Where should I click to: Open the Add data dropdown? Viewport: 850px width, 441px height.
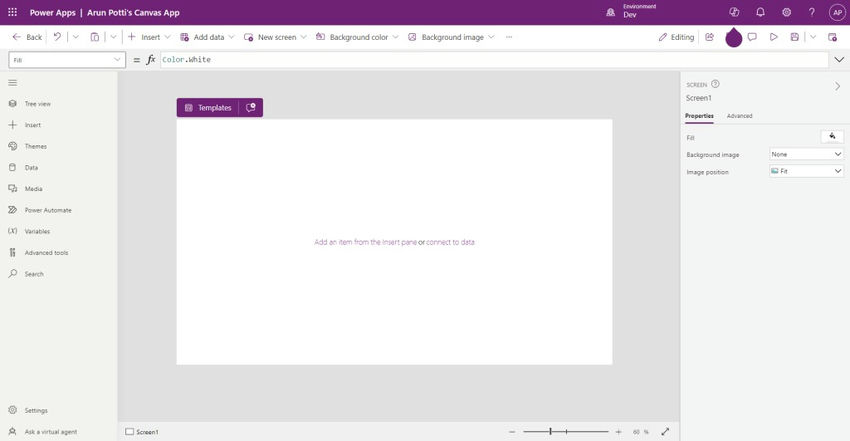click(x=207, y=37)
